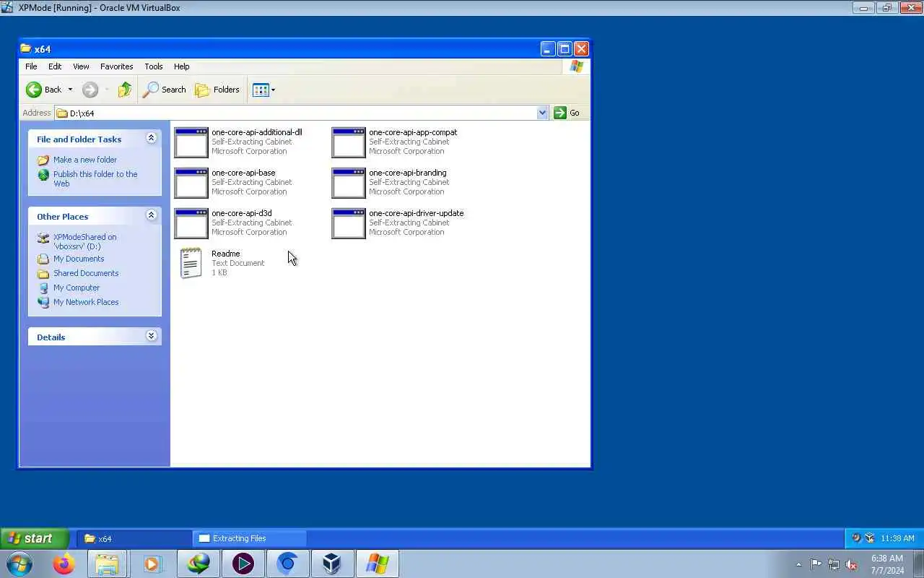Screen dimensions: 924x578
Task: Switch to Extracting Files taskbar button
Action: pos(250,538)
